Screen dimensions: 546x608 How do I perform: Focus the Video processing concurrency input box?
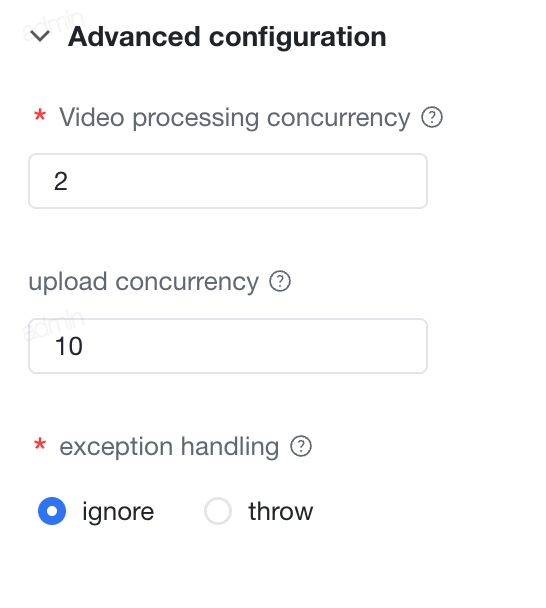pos(228,181)
